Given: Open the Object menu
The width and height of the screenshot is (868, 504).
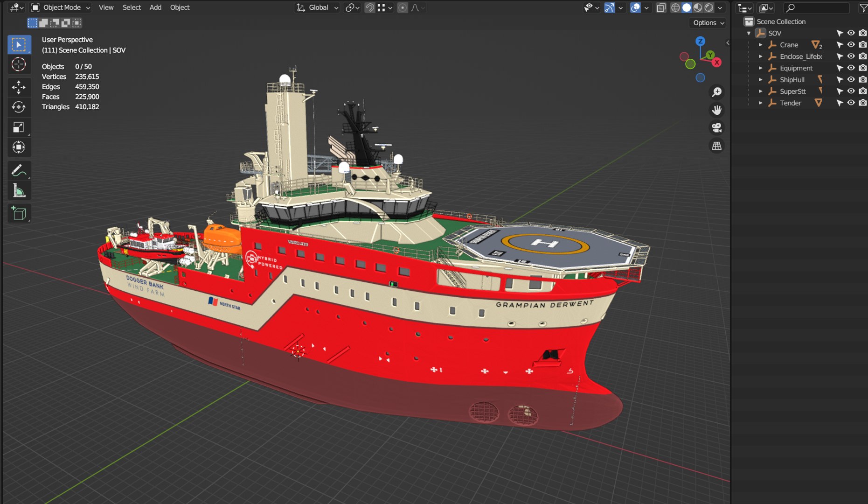Looking at the screenshot, I should click(x=180, y=8).
